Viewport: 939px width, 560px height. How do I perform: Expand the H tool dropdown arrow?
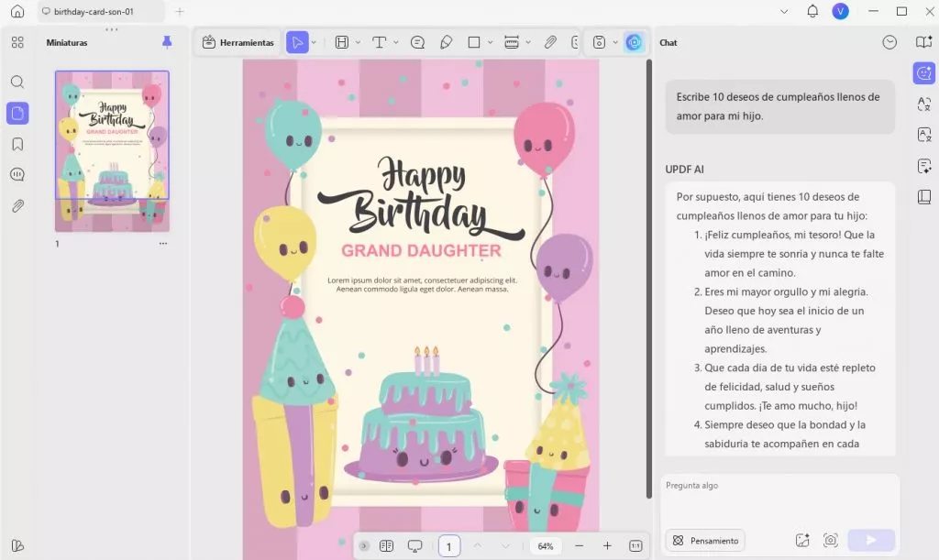point(359,42)
